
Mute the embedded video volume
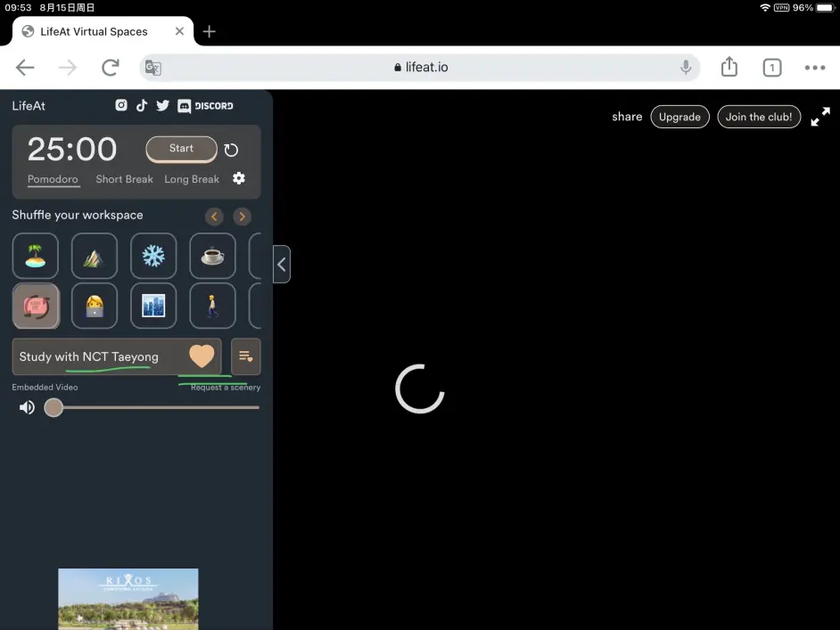(x=27, y=407)
